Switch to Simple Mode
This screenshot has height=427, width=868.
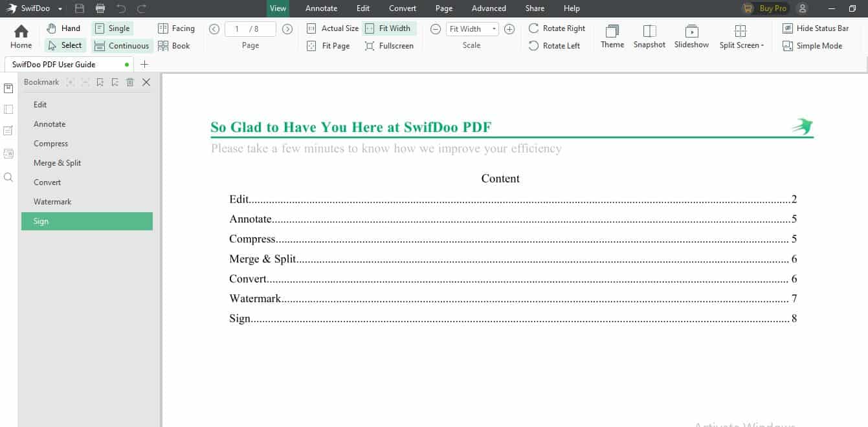point(812,46)
